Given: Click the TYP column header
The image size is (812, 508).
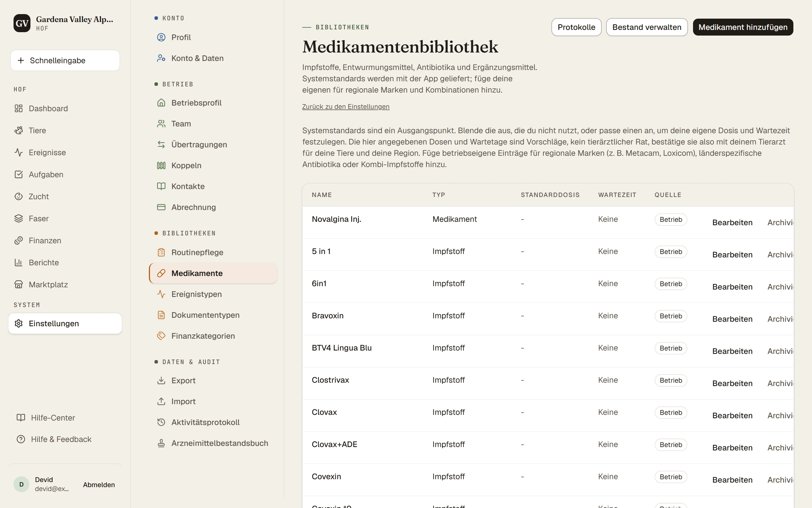Looking at the screenshot, I should pyautogui.click(x=438, y=195).
